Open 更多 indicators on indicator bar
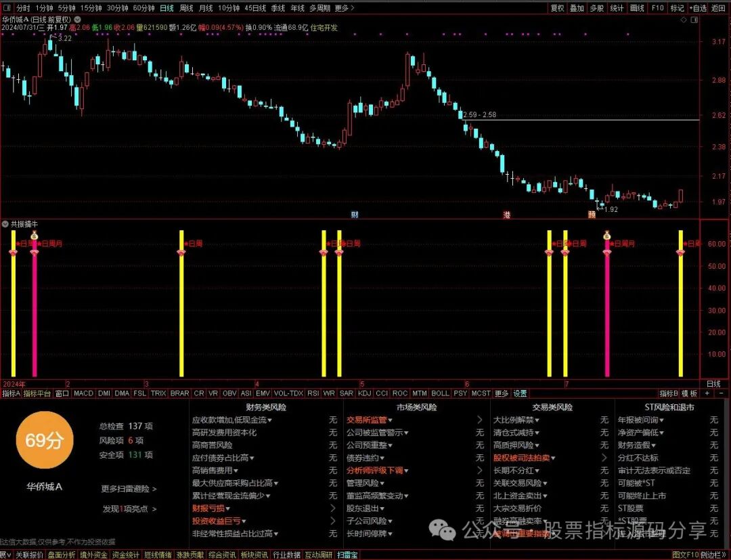Viewport: 731px width, 560px height. pos(501,393)
